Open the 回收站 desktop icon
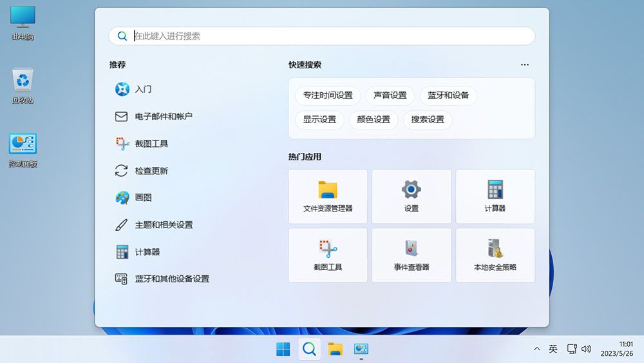644x363 pixels. 23,86
